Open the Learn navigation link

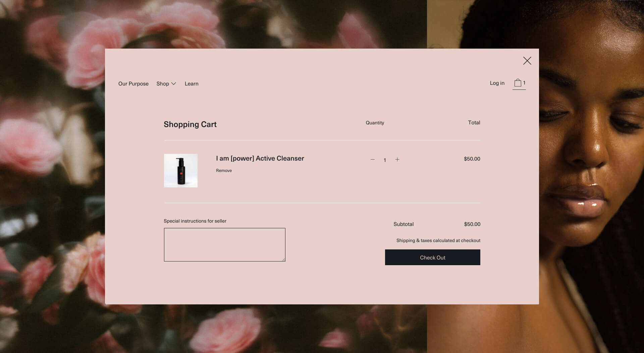pyautogui.click(x=192, y=84)
